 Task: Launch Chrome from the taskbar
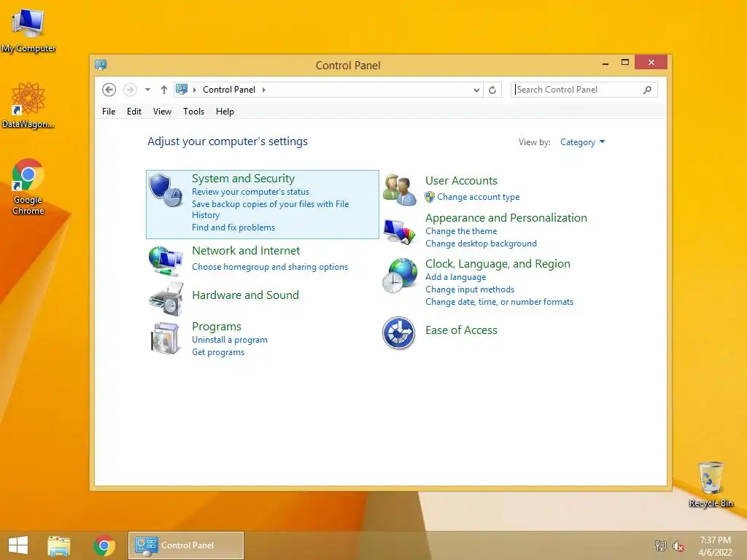104,545
